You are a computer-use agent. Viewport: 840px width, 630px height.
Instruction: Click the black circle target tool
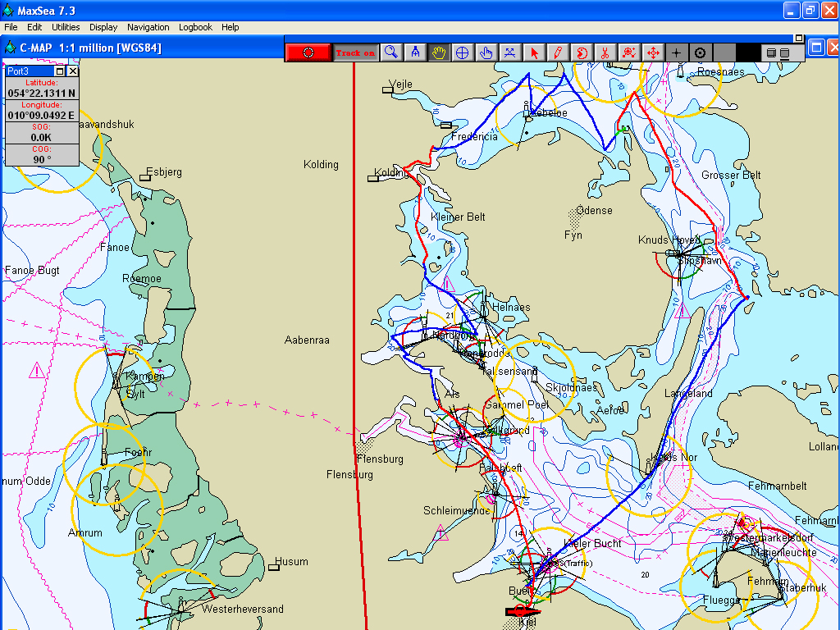point(700,52)
